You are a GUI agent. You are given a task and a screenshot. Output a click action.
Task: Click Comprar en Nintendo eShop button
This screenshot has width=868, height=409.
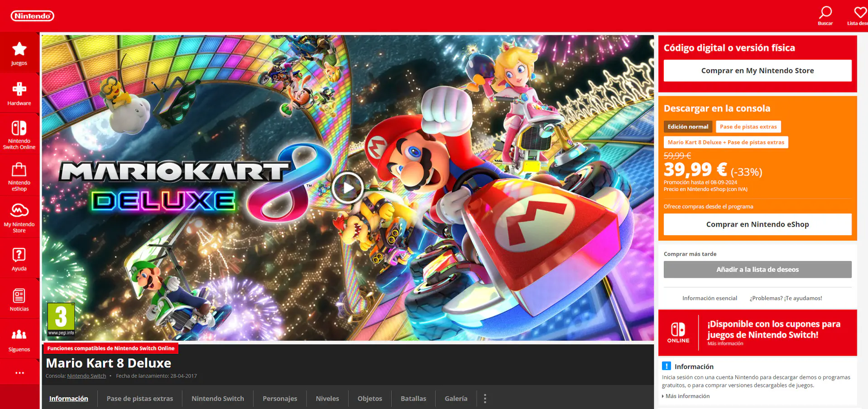click(x=758, y=224)
